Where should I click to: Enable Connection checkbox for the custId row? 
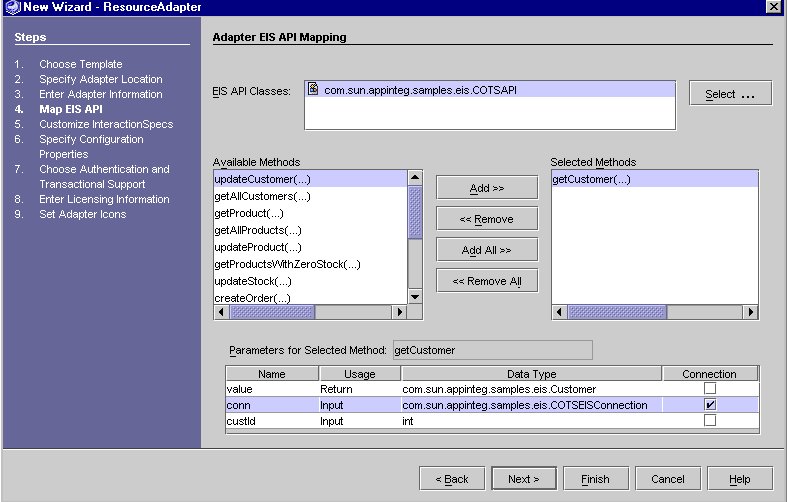710,420
